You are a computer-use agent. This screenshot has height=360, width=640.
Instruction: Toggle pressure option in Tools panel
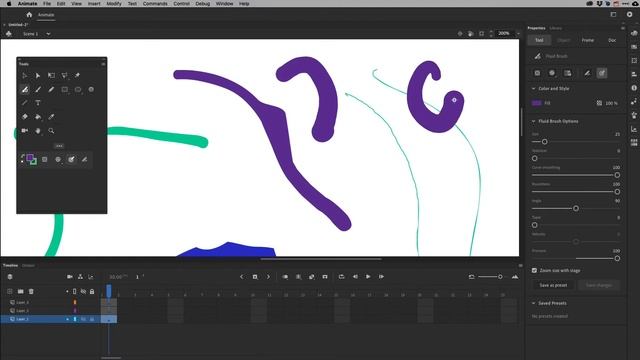coord(84,160)
